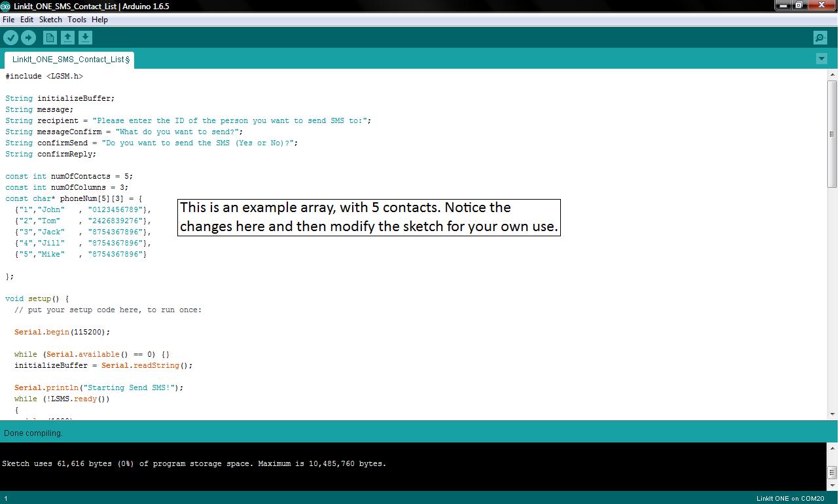The height and width of the screenshot is (504, 839).
Task: Click the 'String confirmSend' line
Action: pyautogui.click(x=152, y=143)
